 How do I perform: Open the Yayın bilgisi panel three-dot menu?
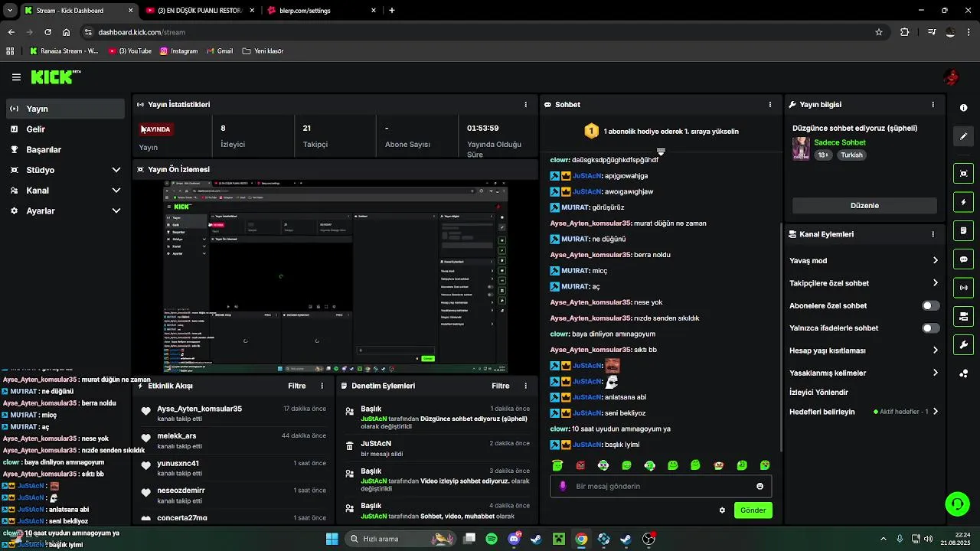click(x=933, y=104)
